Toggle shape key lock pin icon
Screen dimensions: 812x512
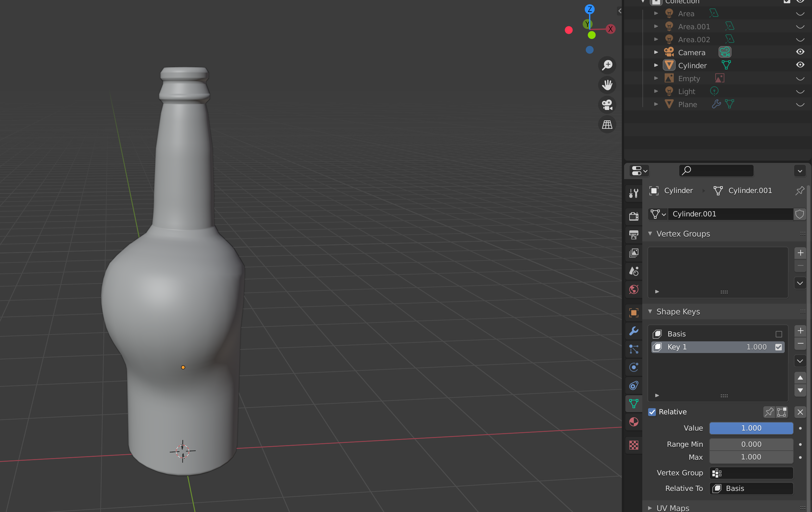(x=769, y=412)
